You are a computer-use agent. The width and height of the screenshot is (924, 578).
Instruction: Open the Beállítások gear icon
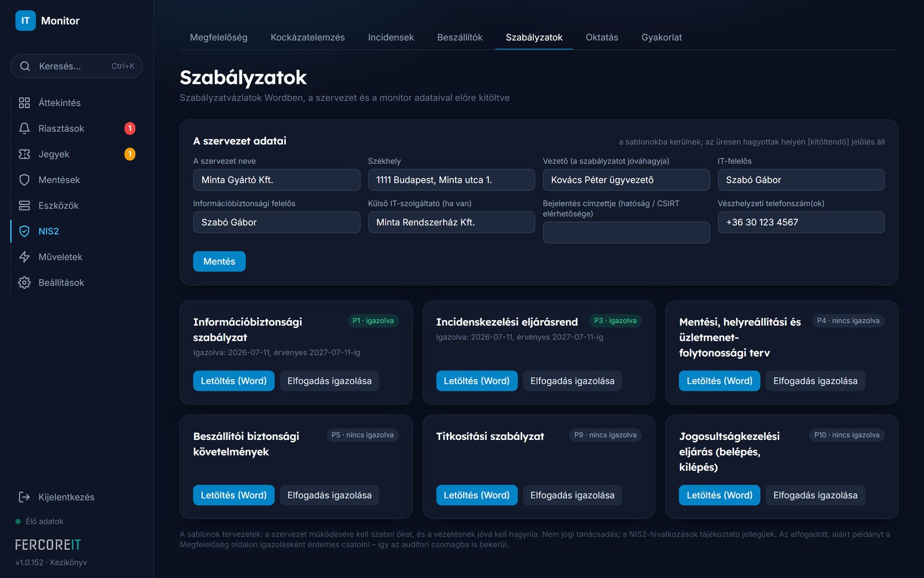pyautogui.click(x=24, y=283)
